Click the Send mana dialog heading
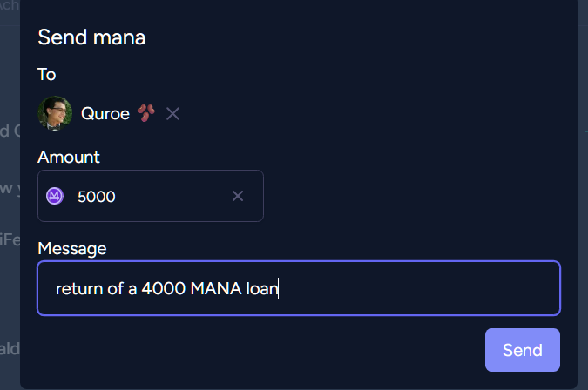588x390 pixels. pyautogui.click(x=91, y=37)
